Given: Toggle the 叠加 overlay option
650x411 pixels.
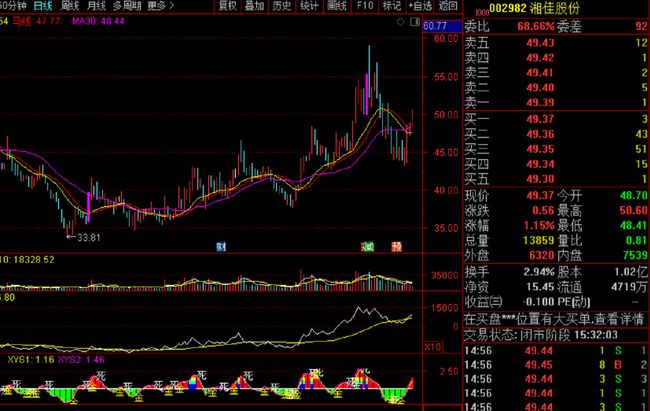Looking at the screenshot, I should [255, 5].
